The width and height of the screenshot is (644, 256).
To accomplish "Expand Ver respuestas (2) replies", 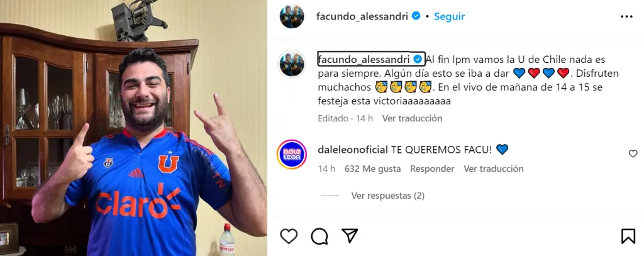I will pyautogui.click(x=387, y=196).
